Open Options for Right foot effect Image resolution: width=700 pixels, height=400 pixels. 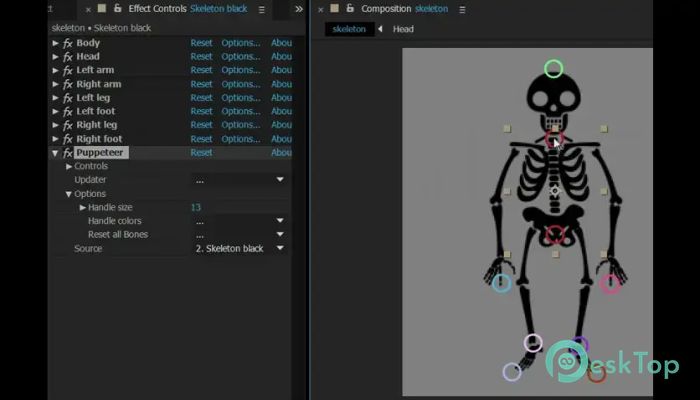pos(241,139)
